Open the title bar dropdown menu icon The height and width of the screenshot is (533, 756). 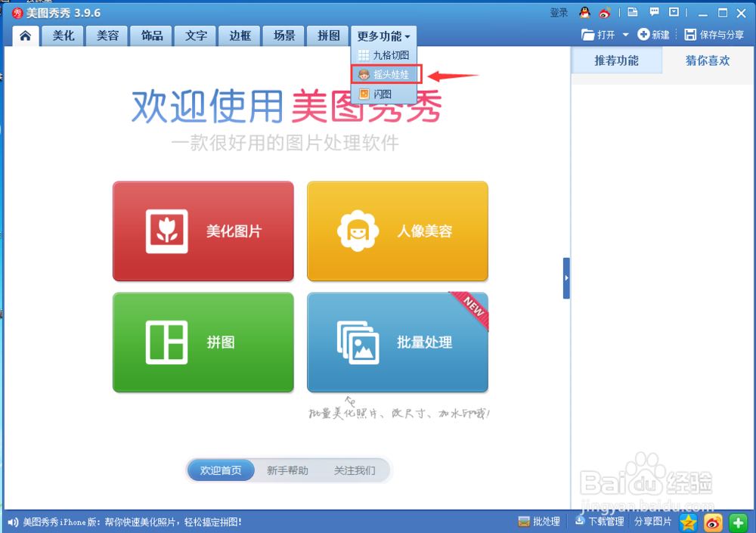tap(674, 12)
